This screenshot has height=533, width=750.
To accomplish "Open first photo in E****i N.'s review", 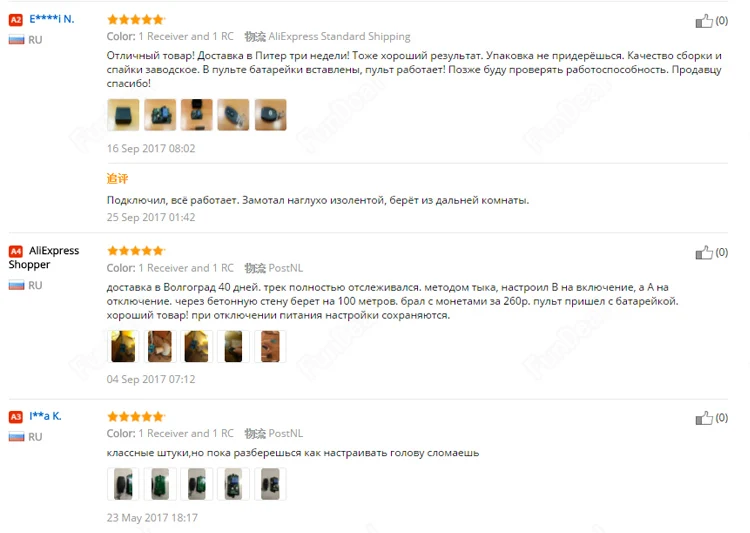I will [123, 115].
